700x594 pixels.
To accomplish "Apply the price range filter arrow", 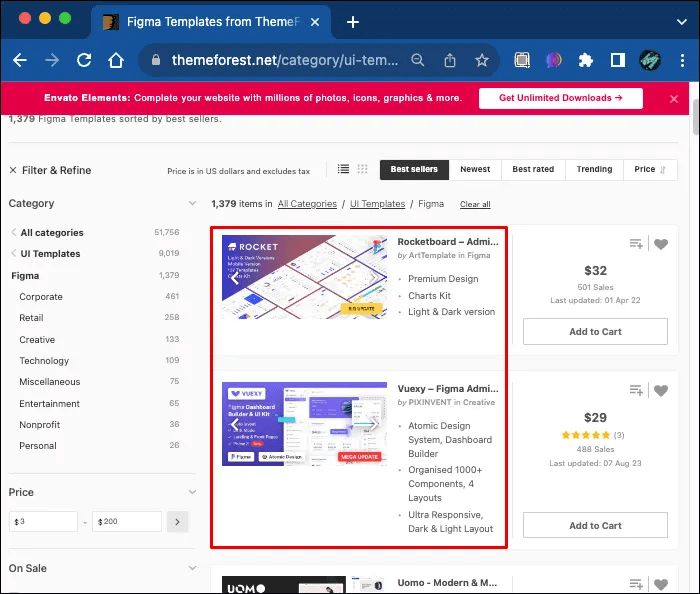I will click(x=178, y=522).
